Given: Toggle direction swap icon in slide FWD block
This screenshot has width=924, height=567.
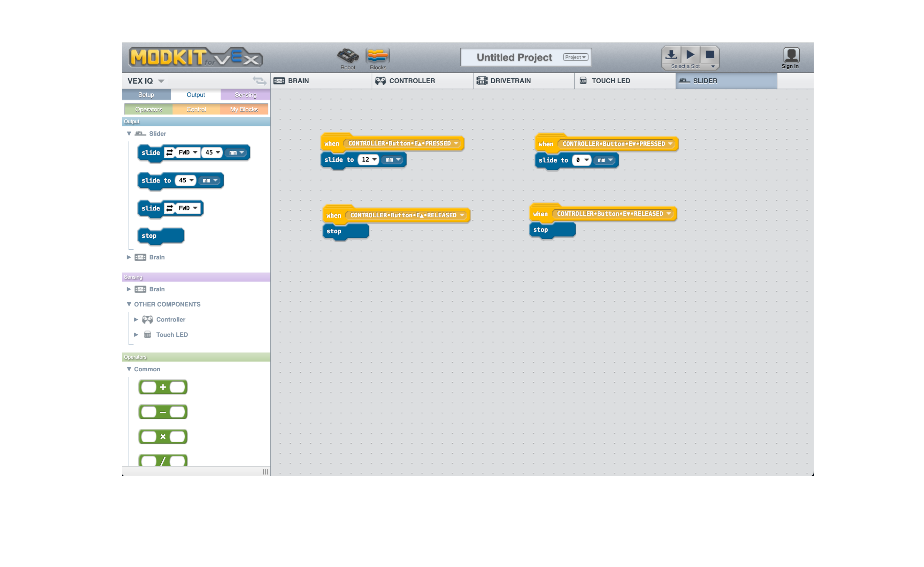Looking at the screenshot, I should click(170, 208).
